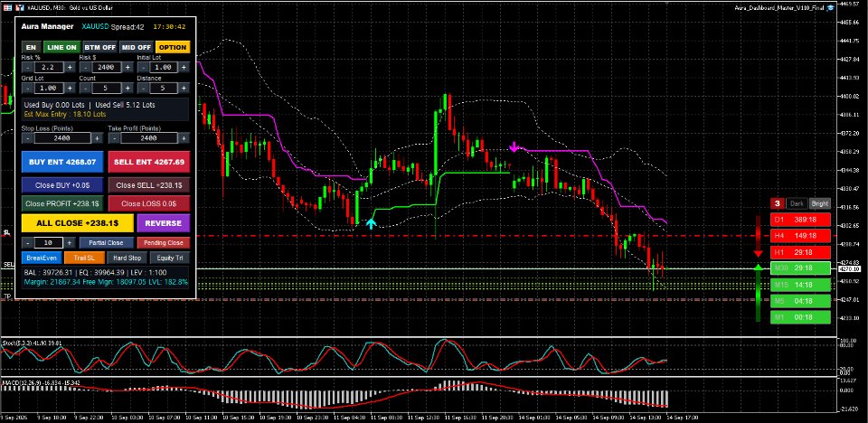Increase Risk % value
The image size is (868, 423).
coord(70,67)
